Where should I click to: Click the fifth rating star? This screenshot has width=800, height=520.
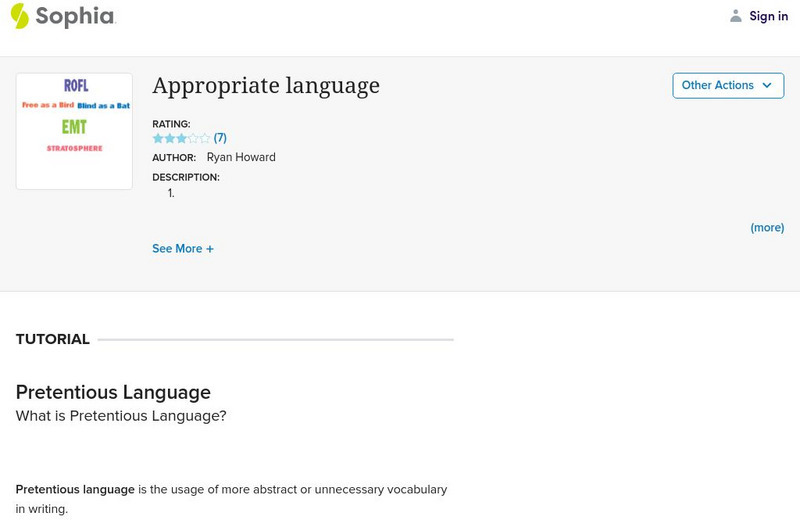205,138
